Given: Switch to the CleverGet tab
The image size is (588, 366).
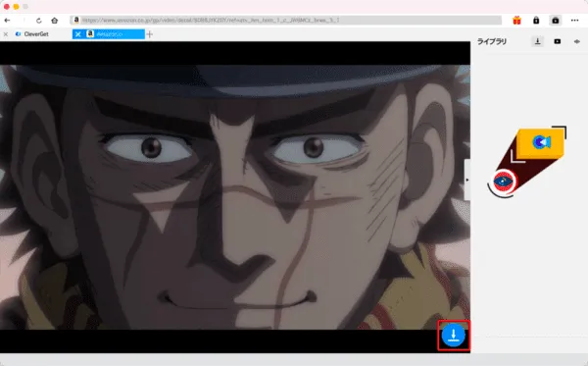Looking at the screenshot, I should (36, 34).
